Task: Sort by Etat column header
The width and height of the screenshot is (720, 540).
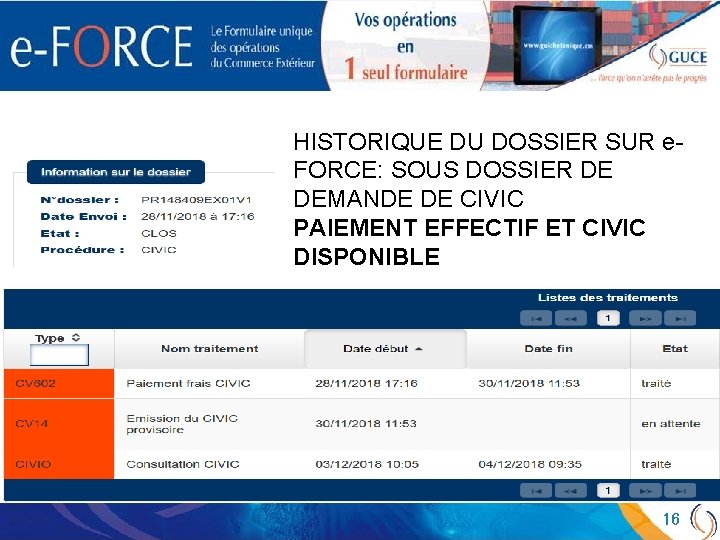Action: 675,349
